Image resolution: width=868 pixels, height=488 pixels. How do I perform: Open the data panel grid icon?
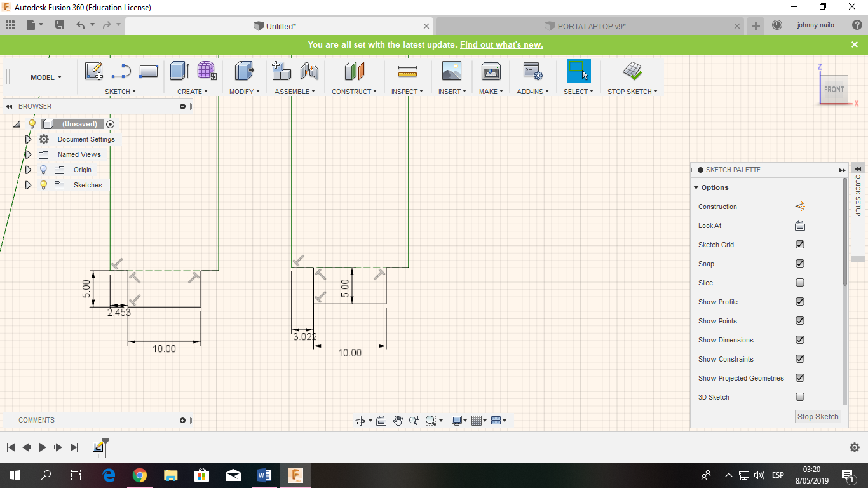(10, 25)
